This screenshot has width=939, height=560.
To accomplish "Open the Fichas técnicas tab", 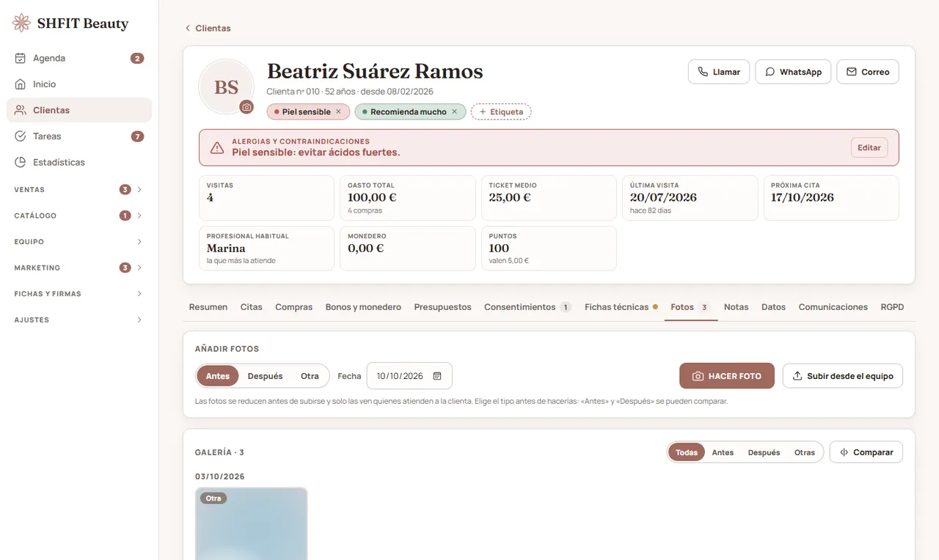I will tap(621, 307).
